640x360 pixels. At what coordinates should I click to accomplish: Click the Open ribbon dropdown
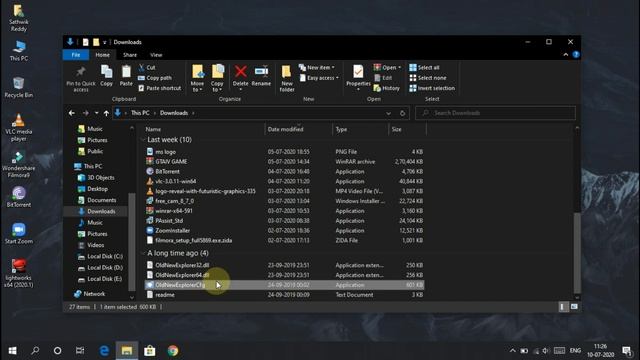click(x=387, y=67)
